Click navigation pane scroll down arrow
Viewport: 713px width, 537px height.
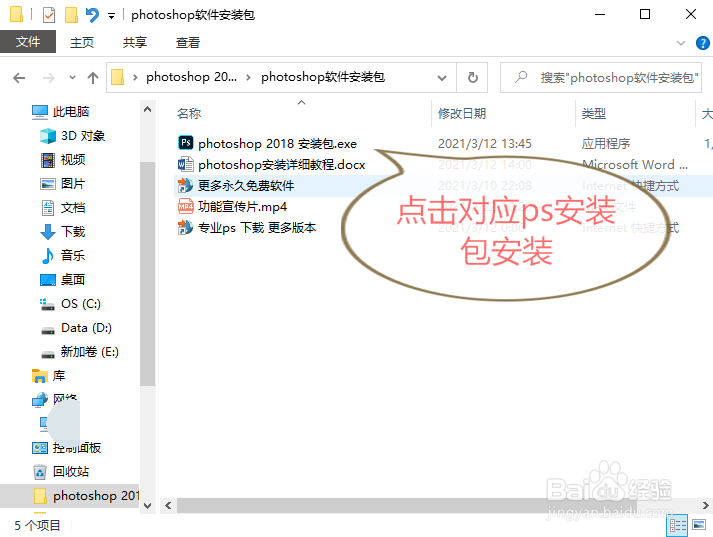pos(147,506)
